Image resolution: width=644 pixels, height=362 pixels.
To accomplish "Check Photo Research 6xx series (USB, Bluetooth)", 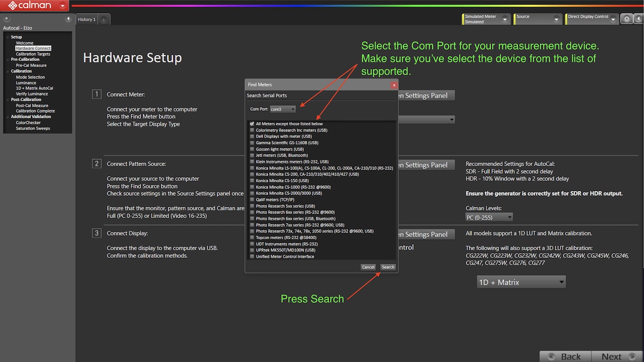I will [252, 219].
